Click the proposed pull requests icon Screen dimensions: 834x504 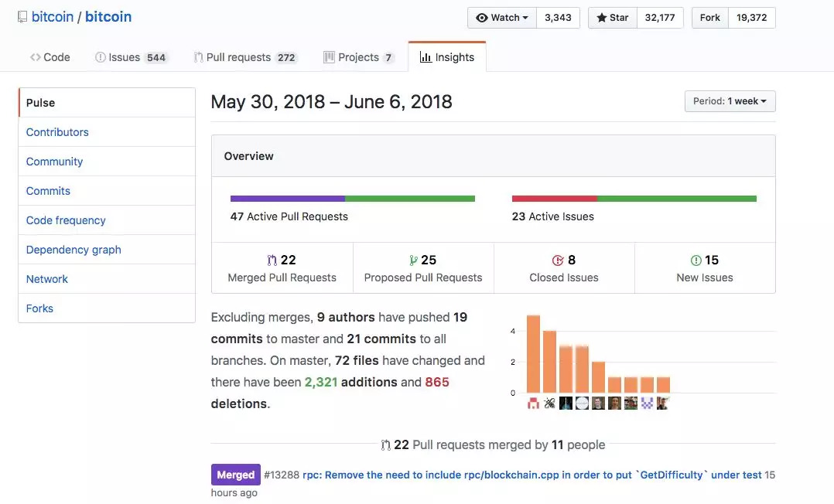pos(413,261)
